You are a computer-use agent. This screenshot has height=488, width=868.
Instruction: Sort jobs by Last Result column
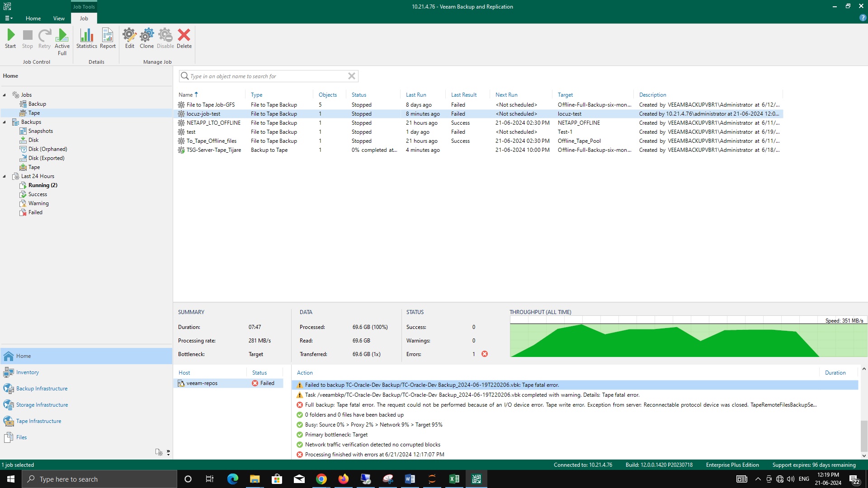463,95
